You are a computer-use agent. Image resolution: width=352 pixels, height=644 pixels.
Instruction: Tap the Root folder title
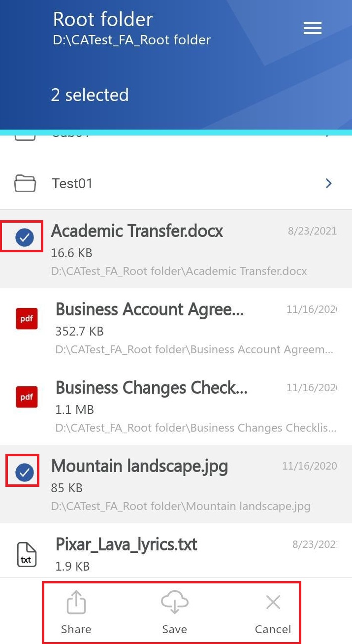coord(103,20)
